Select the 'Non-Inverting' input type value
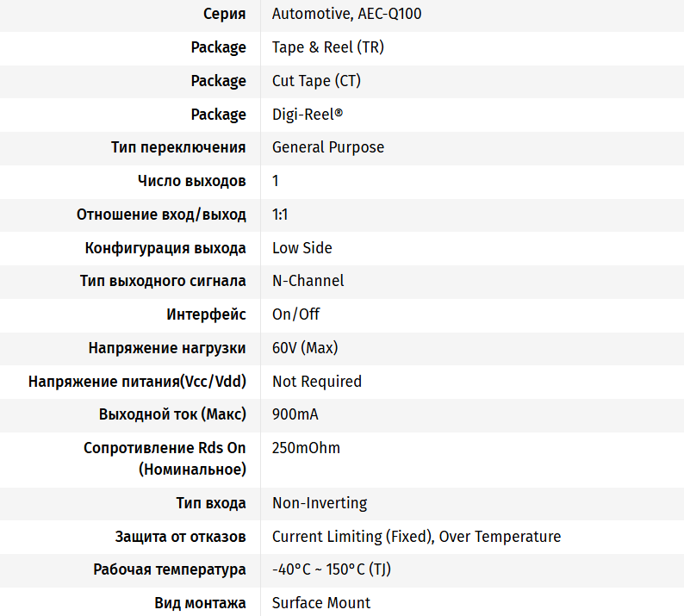The image size is (684, 616). point(320,503)
